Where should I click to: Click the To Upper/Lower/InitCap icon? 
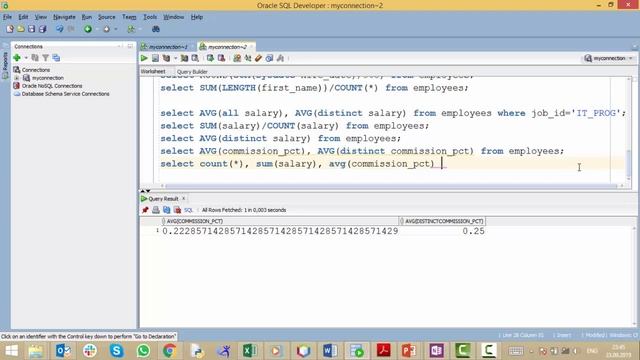[x=248, y=58]
